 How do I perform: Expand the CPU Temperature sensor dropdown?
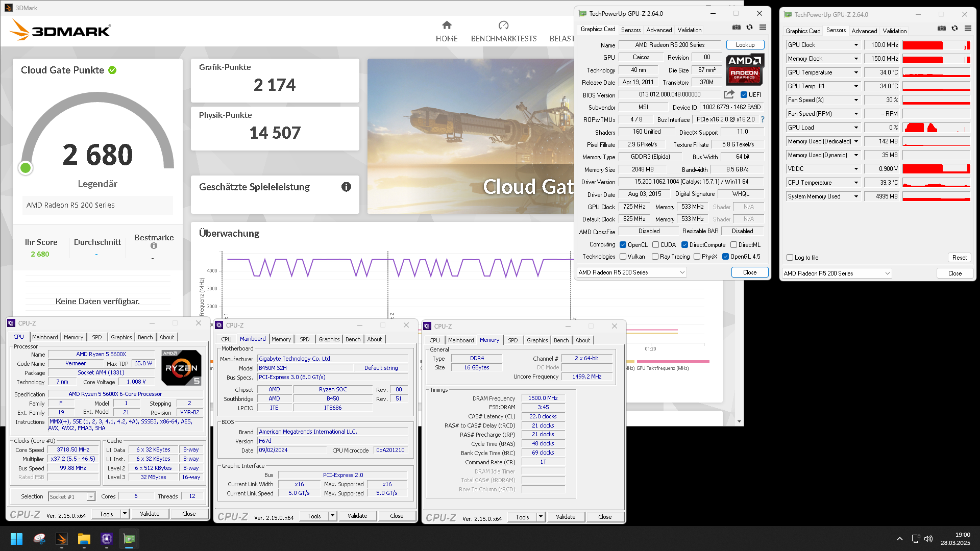coord(856,183)
